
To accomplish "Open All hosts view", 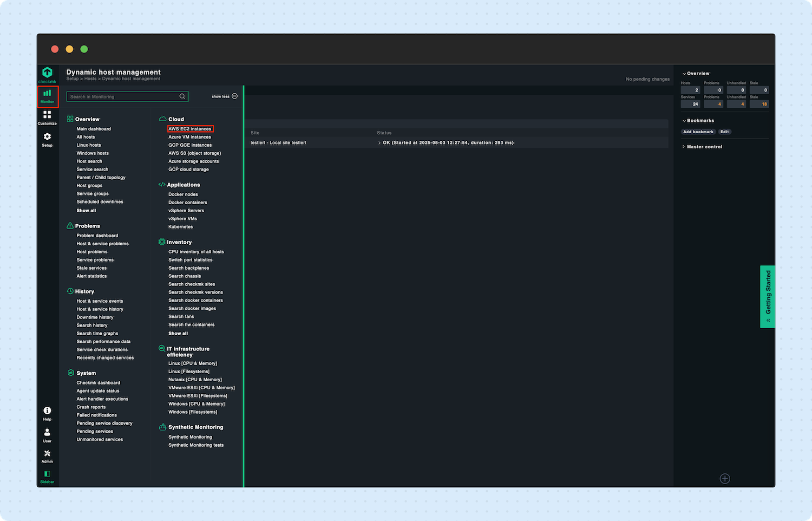I will tap(86, 137).
